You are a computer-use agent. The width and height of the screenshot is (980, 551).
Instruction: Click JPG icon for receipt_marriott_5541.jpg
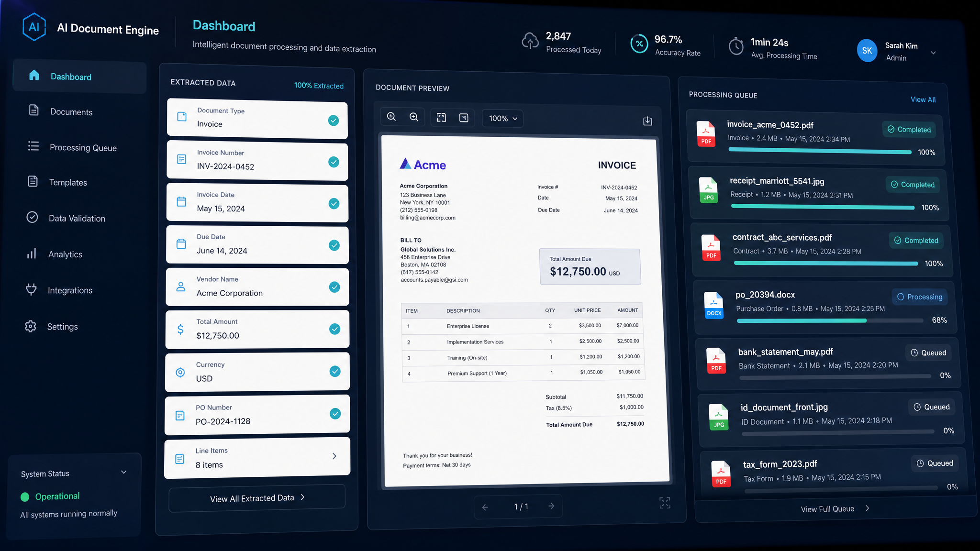[x=708, y=190]
